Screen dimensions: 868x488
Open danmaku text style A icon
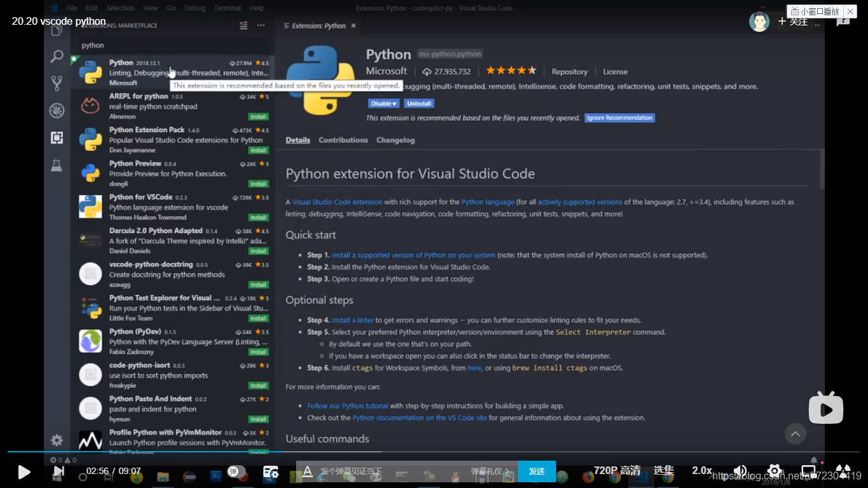tap(307, 471)
